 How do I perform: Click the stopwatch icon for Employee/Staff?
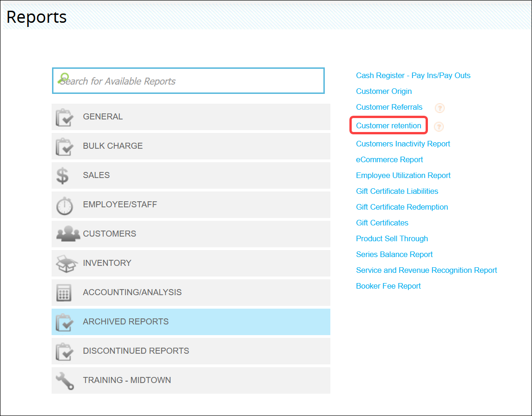(65, 205)
